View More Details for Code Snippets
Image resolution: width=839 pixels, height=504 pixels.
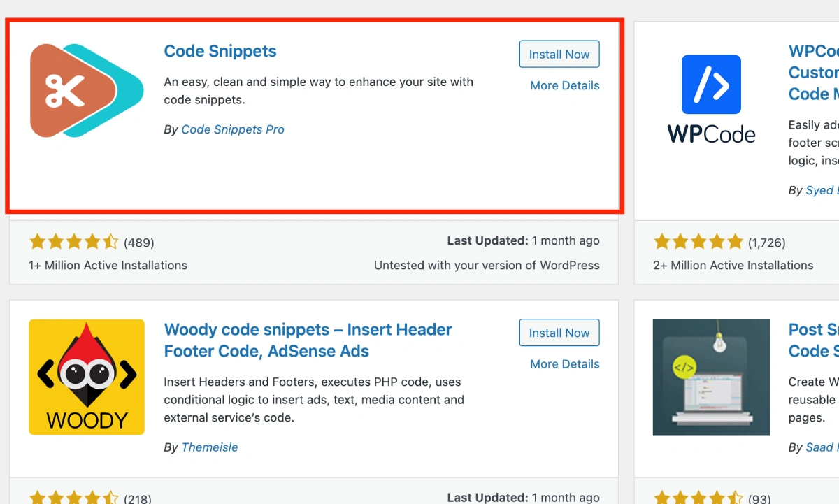pyautogui.click(x=565, y=85)
